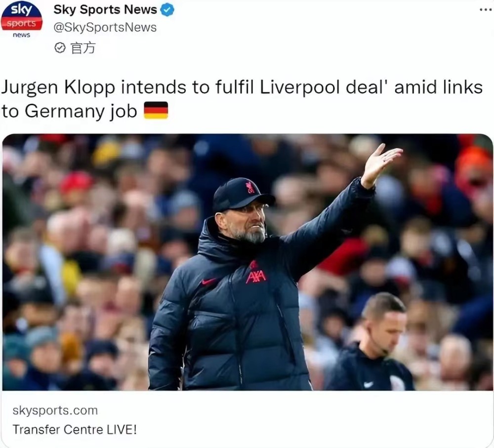The width and height of the screenshot is (494, 448).
Task: Click the 官方 official label
Action: tap(83, 48)
